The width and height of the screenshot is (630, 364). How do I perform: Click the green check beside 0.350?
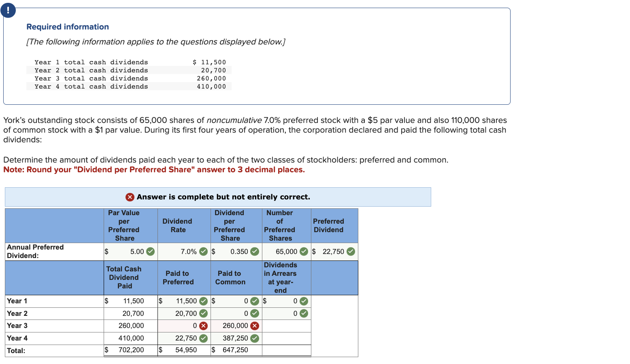tap(255, 252)
